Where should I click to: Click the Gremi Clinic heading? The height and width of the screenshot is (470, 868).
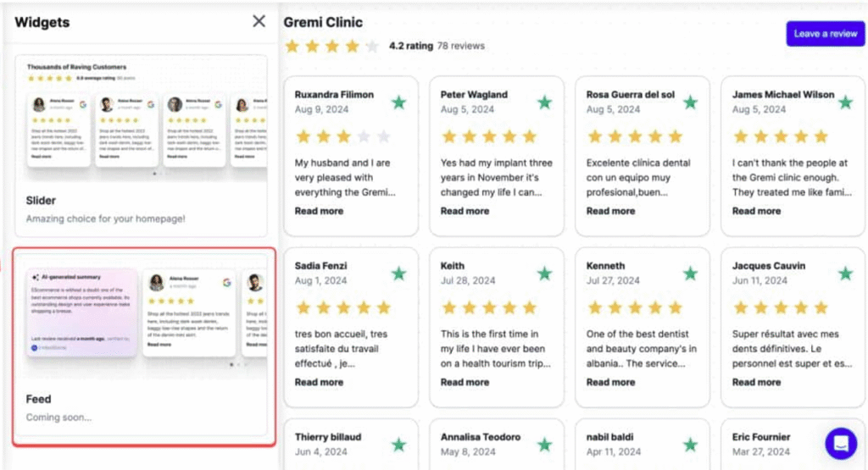(323, 23)
